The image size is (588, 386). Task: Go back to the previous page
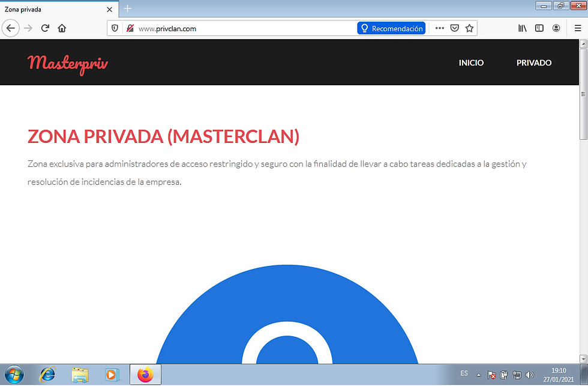point(11,28)
